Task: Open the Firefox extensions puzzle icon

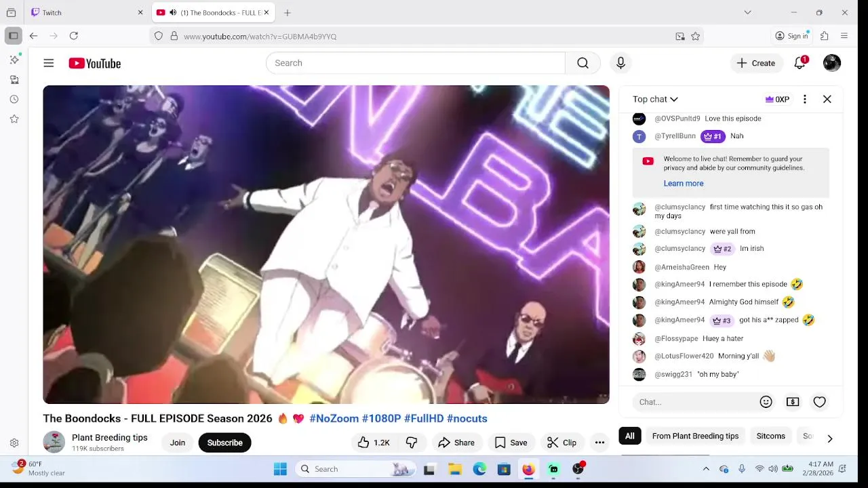Action: (825, 36)
